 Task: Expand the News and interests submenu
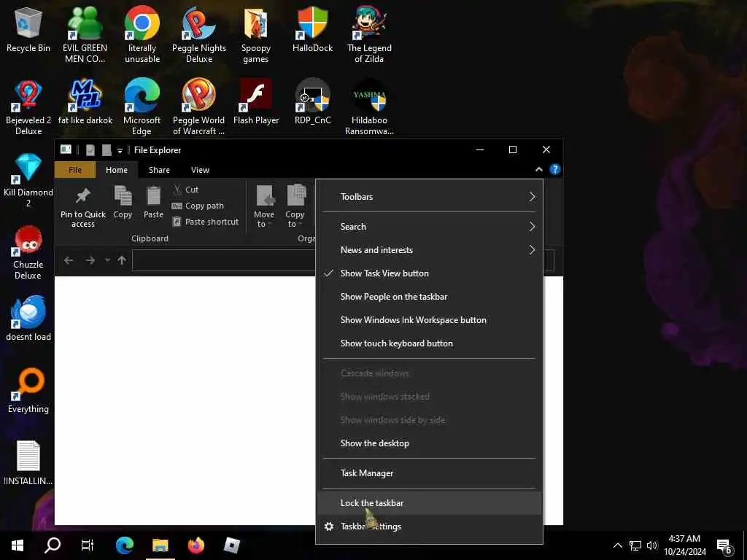(x=429, y=250)
